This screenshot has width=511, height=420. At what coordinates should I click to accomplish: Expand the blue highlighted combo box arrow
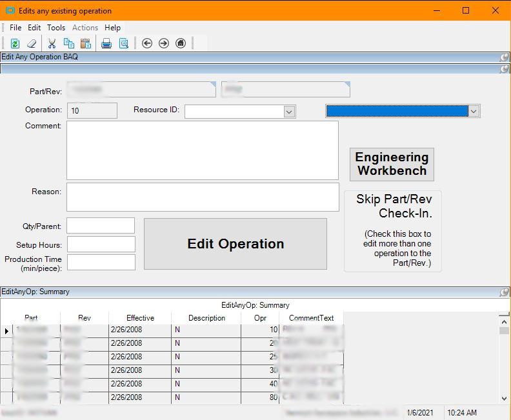point(474,111)
